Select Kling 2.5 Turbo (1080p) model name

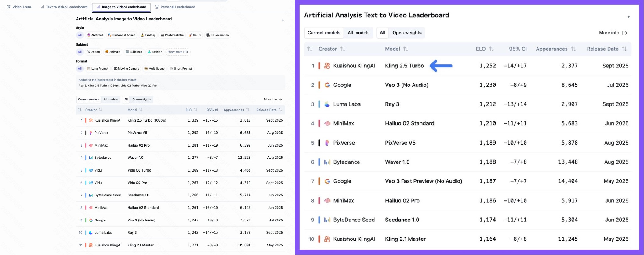(x=147, y=120)
